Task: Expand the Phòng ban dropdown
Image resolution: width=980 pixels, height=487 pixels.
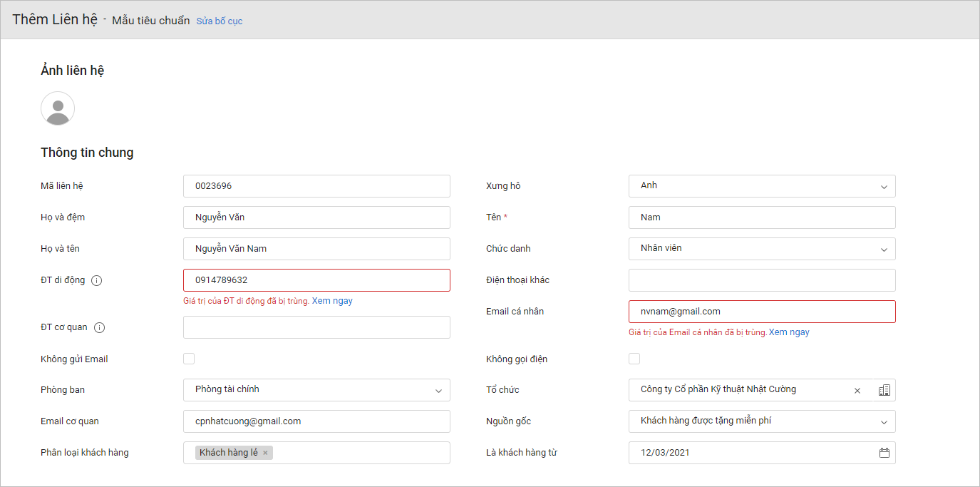Action: click(316, 390)
